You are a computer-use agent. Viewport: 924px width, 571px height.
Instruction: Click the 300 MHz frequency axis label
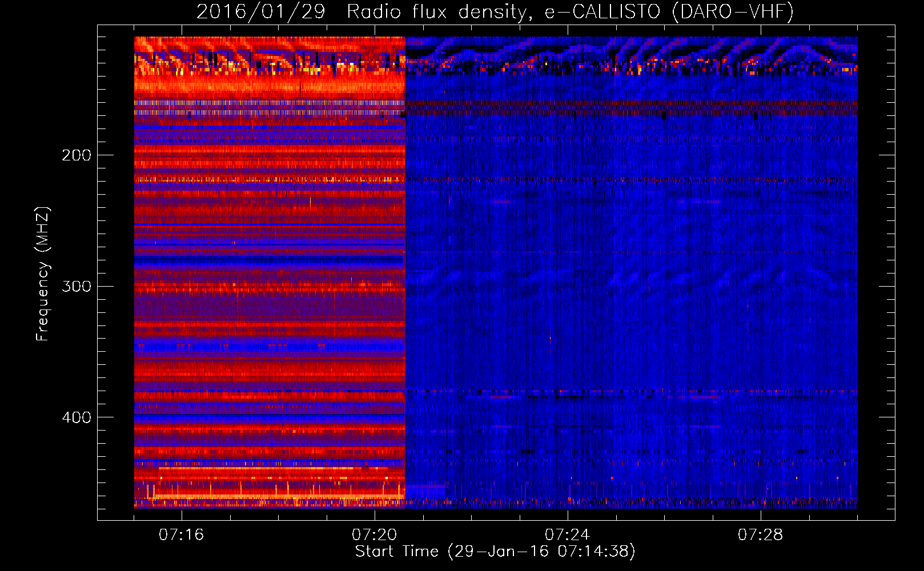77,286
